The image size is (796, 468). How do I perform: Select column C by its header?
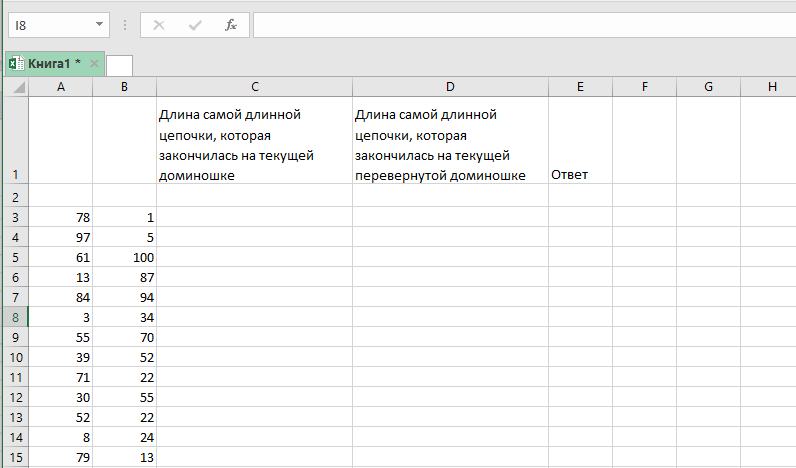click(255, 87)
